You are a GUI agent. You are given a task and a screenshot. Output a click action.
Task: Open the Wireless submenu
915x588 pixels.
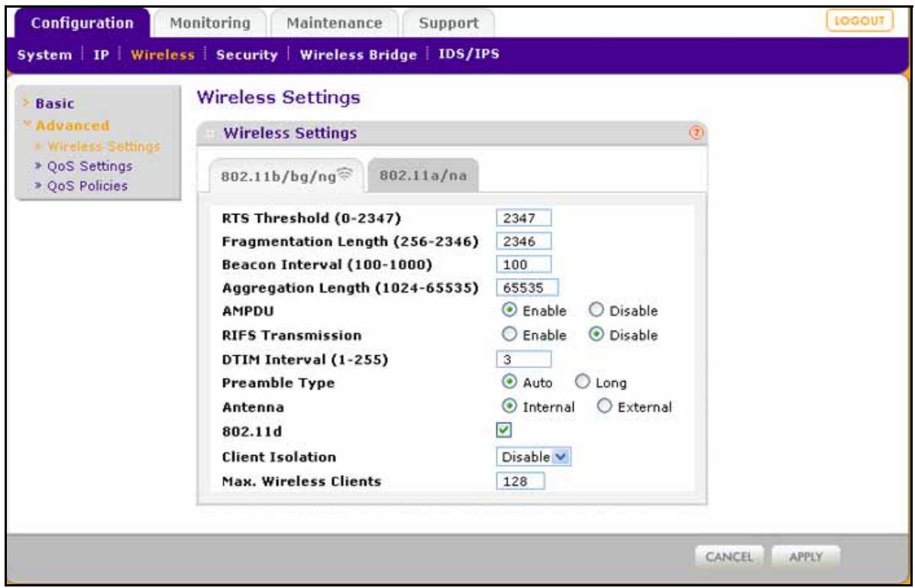point(162,56)
